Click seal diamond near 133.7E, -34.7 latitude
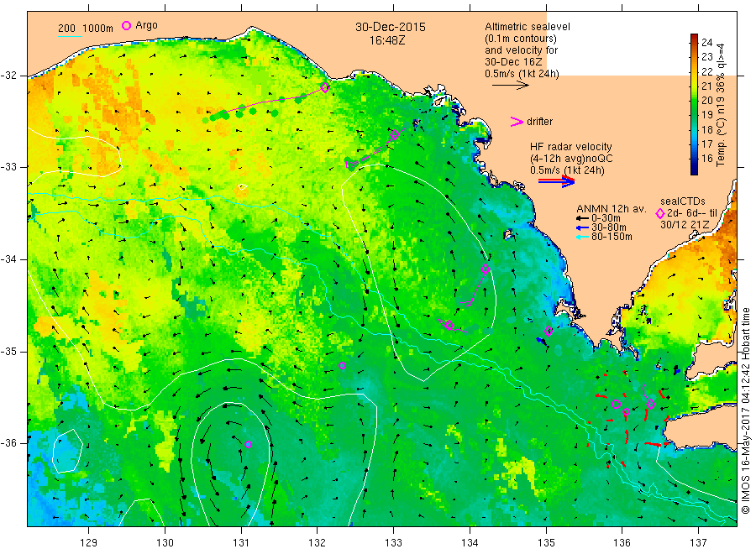 [x=449, y=325]
